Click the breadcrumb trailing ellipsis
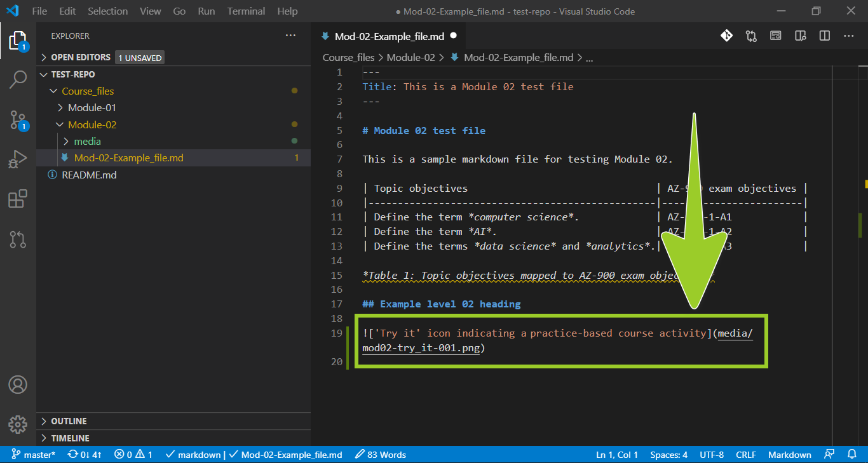This screenshot has width=868, height=463. [x=589, y=57]
